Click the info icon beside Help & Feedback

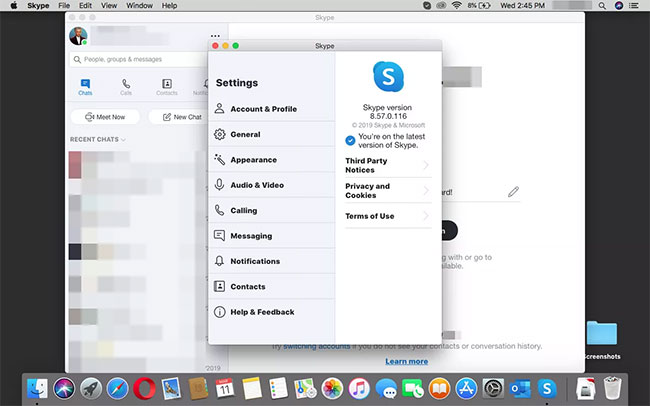point(219,312)
